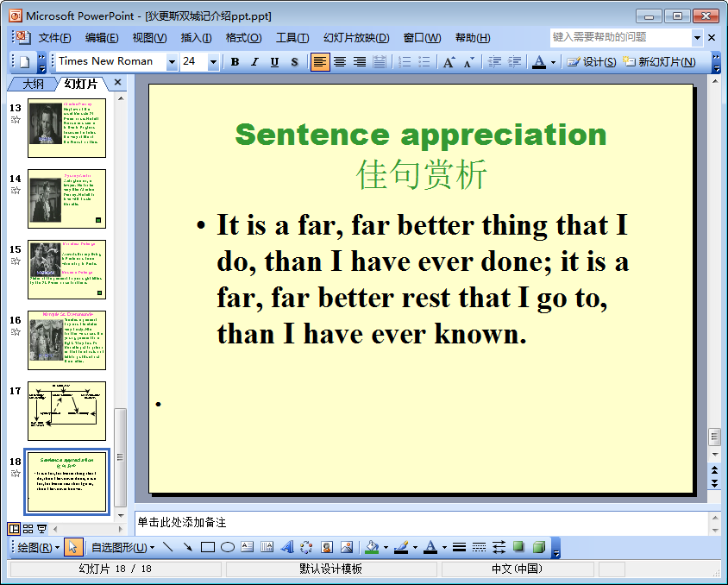Screen dimensions: 728x585
Task: Open font color dropdown arrow in formatting toolbar
Action: [553, 62]
